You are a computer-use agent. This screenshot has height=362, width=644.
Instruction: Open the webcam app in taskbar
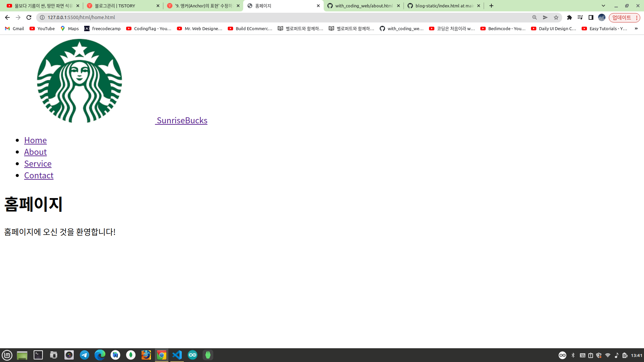[69, 355]
